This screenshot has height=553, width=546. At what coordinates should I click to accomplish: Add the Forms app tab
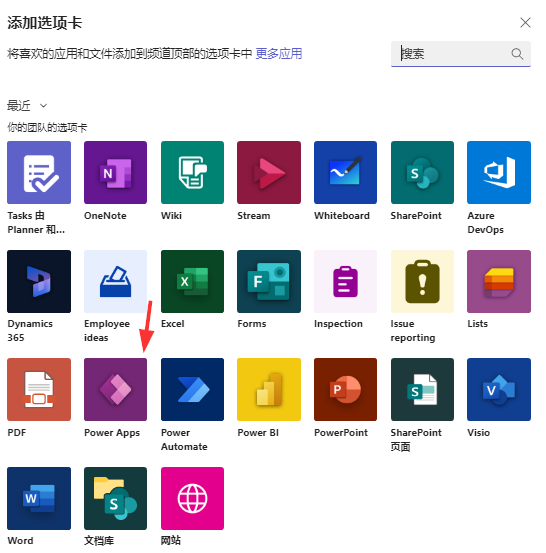tap(269, 281)
